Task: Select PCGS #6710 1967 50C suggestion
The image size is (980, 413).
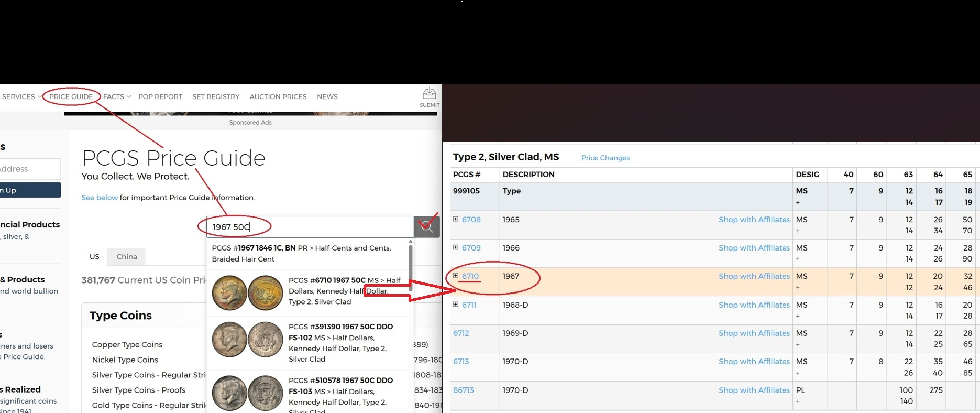Action: point(306,292)
